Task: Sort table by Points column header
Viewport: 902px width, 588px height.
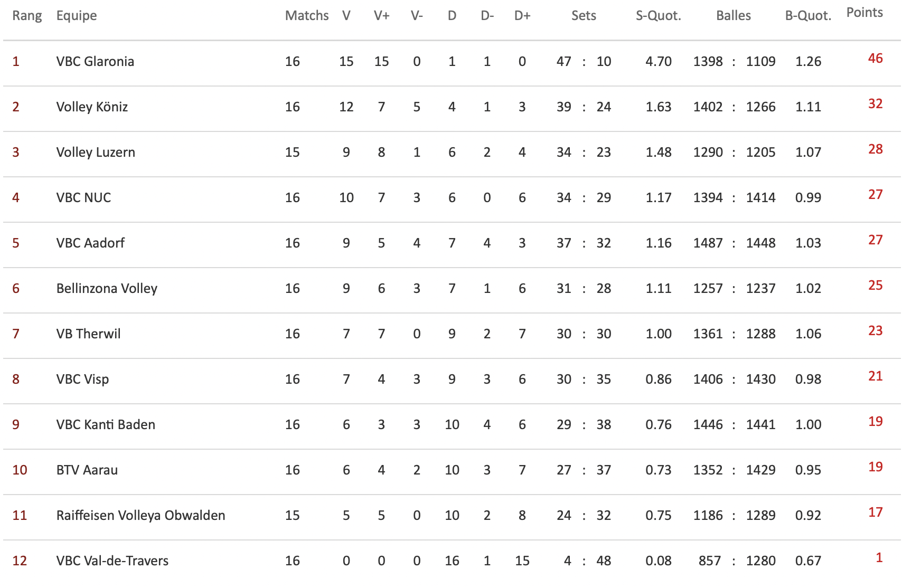Action: pyautogui.click(x=865, y=13)
